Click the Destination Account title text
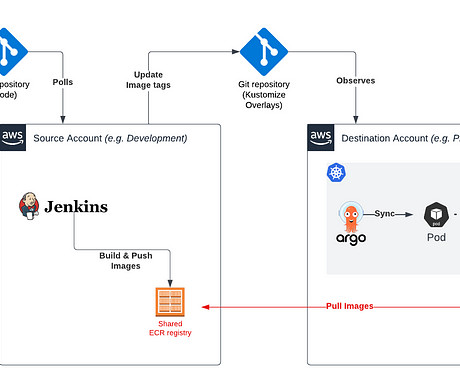Viewport: 460px width, 384px height. pyautogui.click(x=401, y=138)
